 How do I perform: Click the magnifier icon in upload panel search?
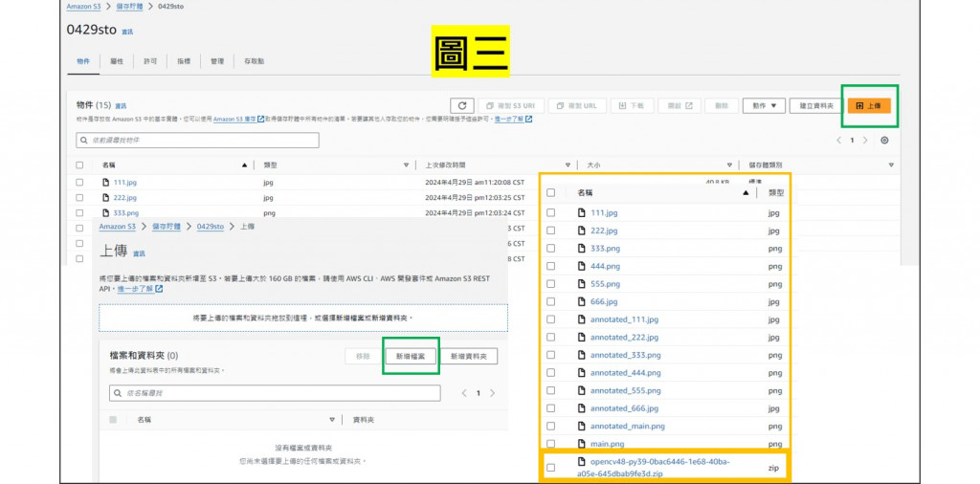(x=118, y=393)
